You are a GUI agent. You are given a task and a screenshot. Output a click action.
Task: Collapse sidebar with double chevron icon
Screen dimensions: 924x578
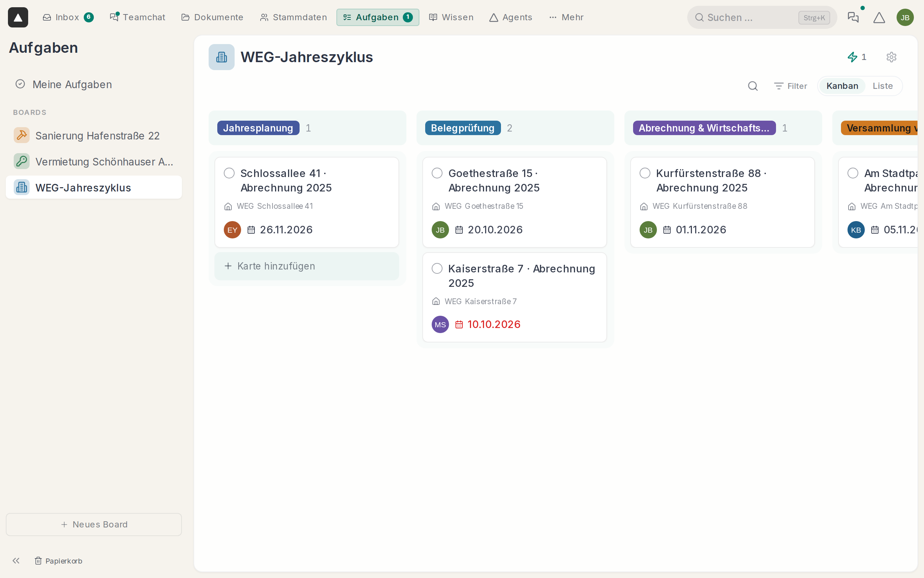click(16, 560)
